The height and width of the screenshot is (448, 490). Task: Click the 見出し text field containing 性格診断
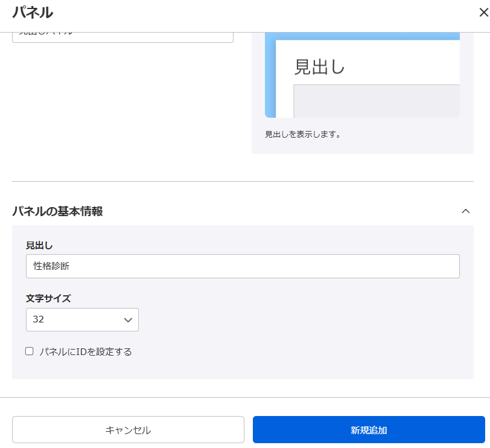tap(243, 266)
